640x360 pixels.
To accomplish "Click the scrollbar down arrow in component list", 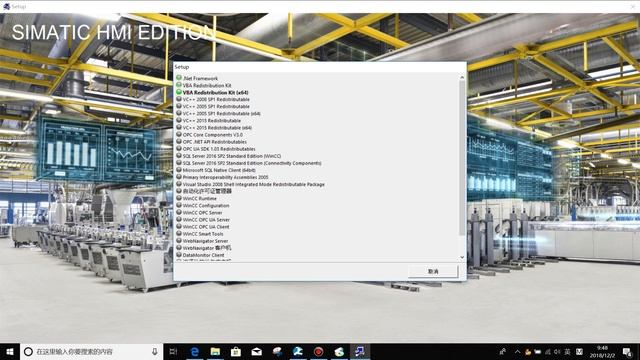I will click(462, 257).
